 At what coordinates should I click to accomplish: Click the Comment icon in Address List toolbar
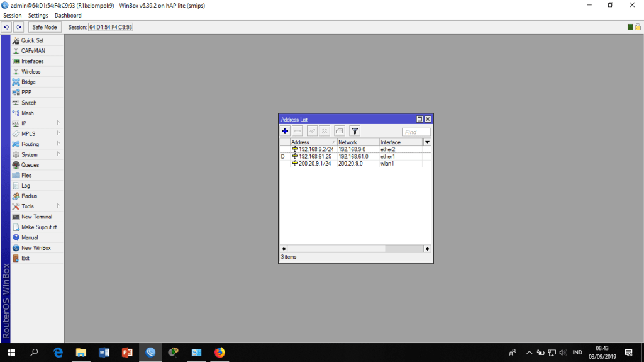pos(340,131)
